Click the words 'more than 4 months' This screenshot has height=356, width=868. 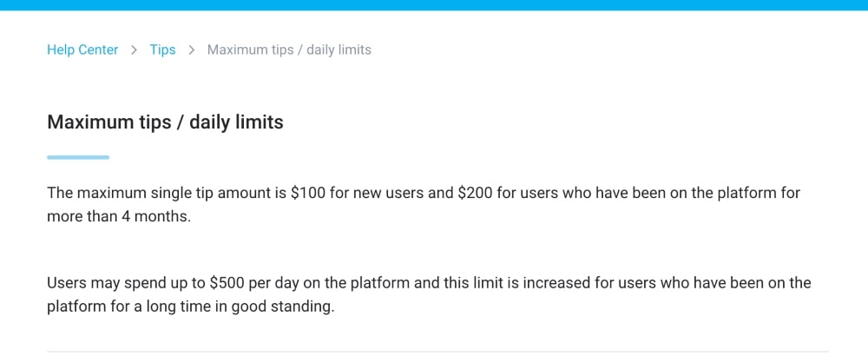tap(118, 216)
